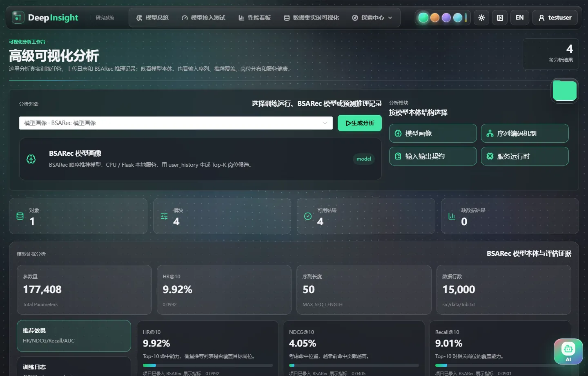Click the 参数量 177,408 card
588x376 pixels.
point(84,290)
